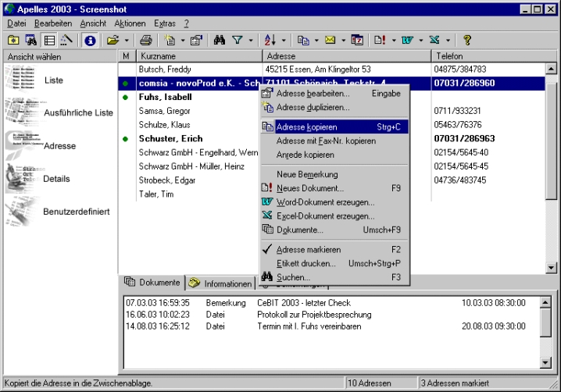Toggle green mark dot for Fuhs, Isabell

tap(126, 97)
